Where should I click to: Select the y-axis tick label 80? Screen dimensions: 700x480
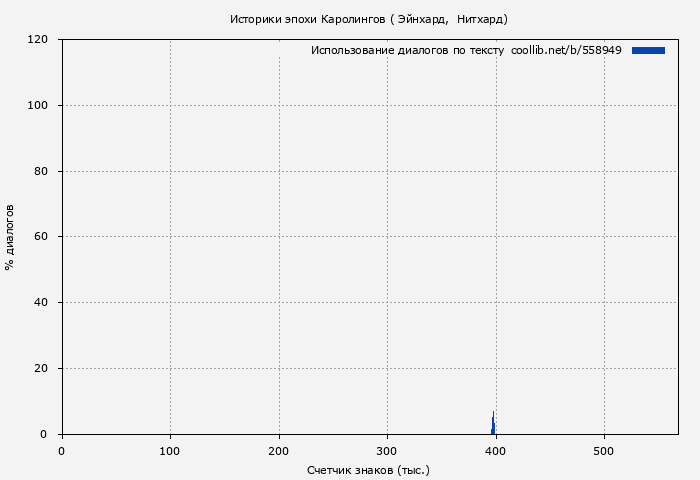(x=42, y=172)
